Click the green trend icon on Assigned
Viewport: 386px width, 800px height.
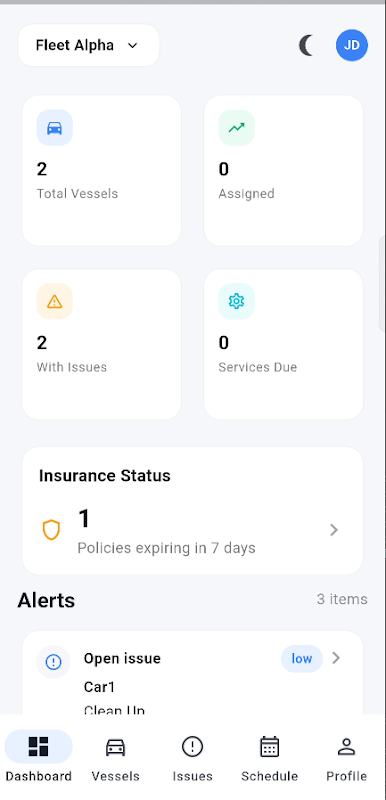pyautogui.click(x=237, y=128)
